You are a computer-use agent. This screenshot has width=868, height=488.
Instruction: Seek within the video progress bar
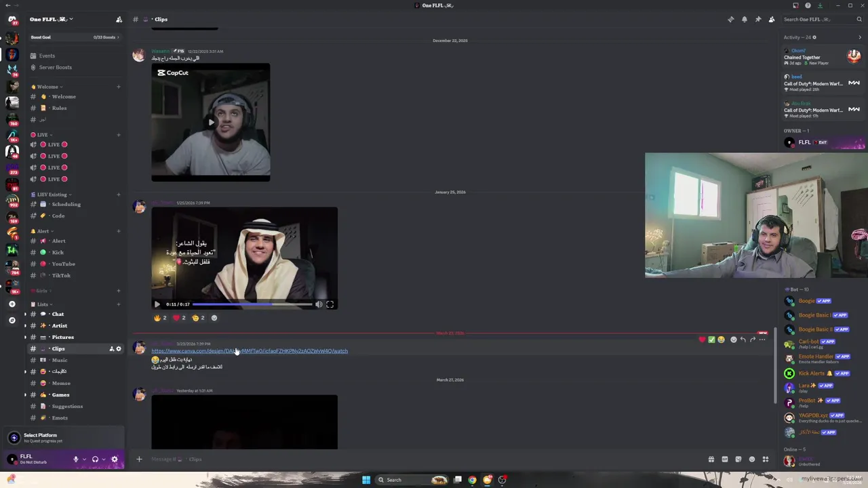point(252,304)
